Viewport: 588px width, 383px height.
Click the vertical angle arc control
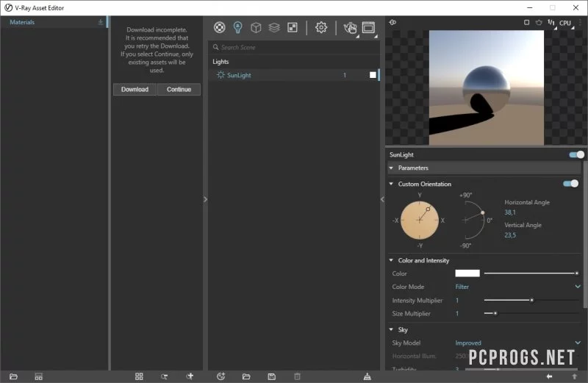tap(474, 221)
